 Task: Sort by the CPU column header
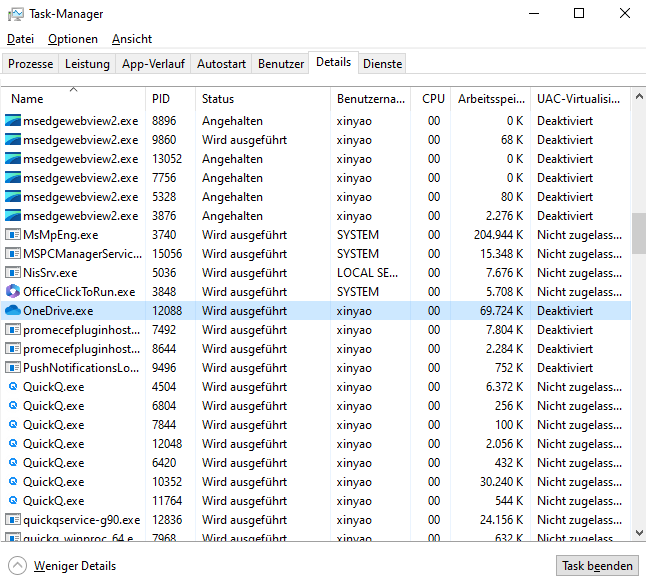click(x=433, y=99)
